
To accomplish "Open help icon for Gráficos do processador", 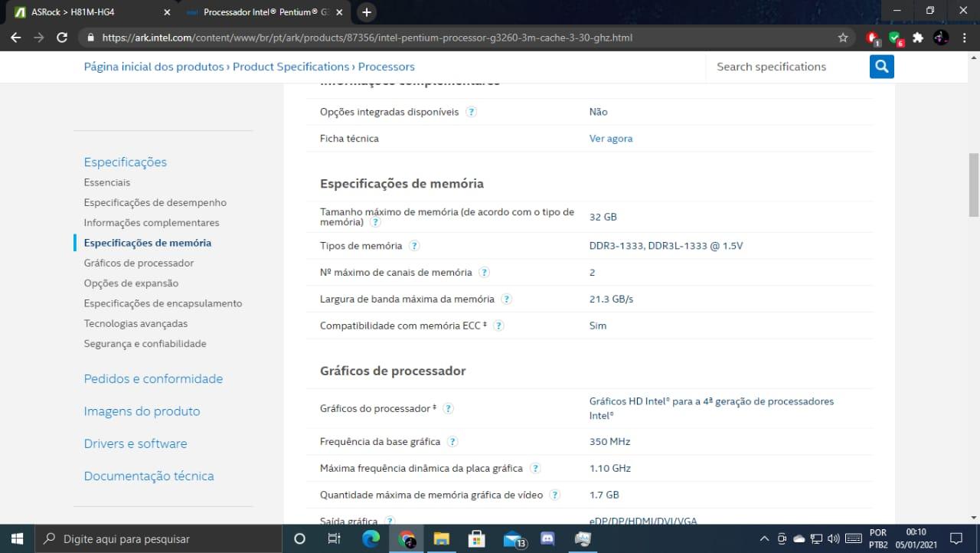I will pos(449,408).
